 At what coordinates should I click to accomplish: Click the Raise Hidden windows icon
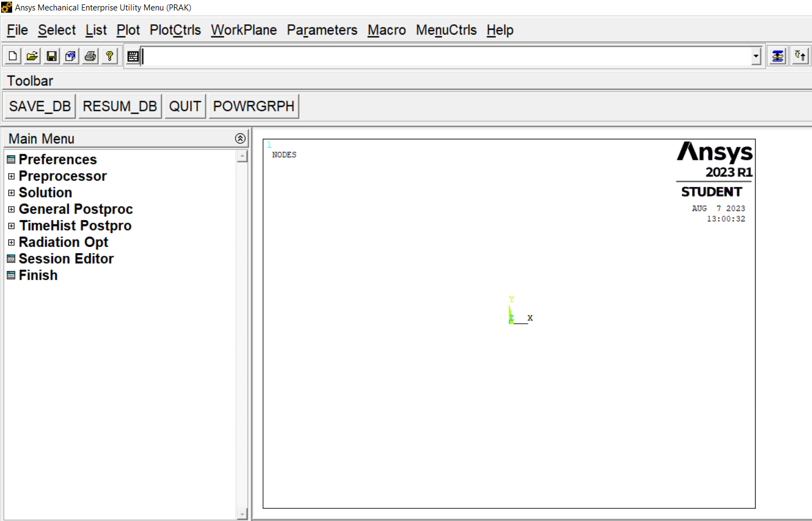point(778,56)
